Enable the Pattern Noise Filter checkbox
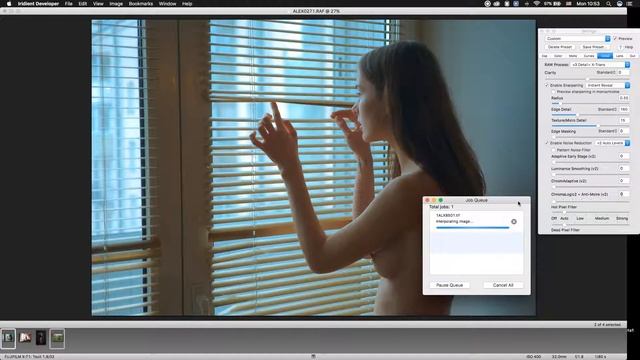Screen dimensions: 640x360 [553, 150]
